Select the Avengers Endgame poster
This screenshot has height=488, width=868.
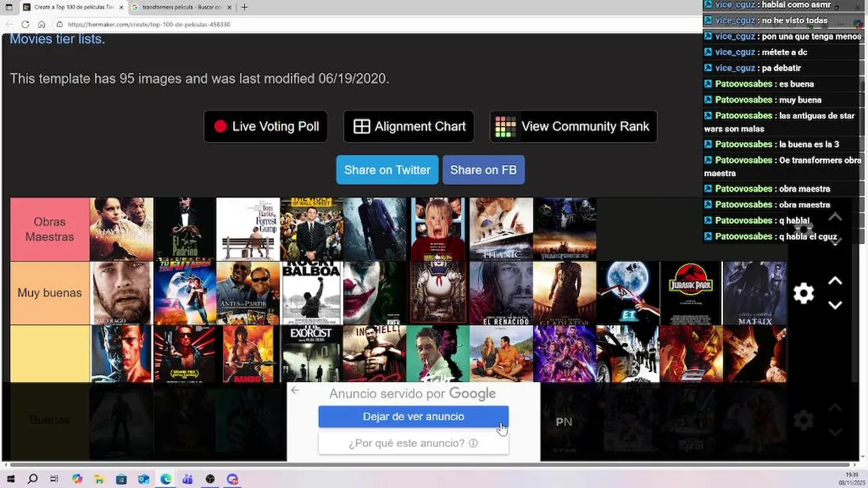tap(565, 354)
